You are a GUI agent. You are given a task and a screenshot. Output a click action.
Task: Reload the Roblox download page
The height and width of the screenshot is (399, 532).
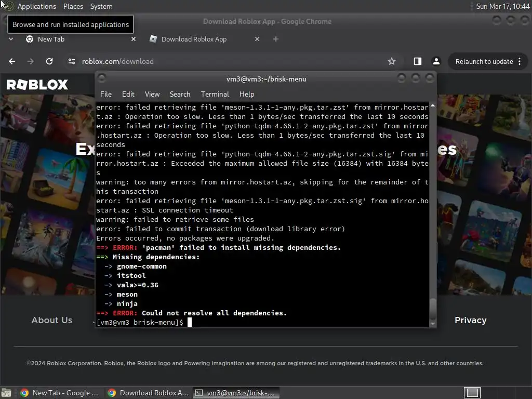click(49, 61)
